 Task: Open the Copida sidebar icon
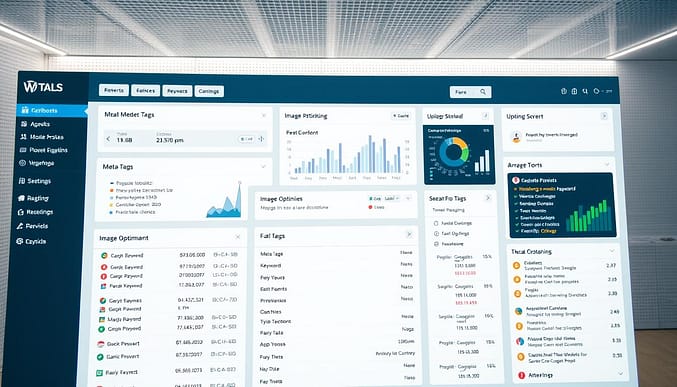[19, 241]
